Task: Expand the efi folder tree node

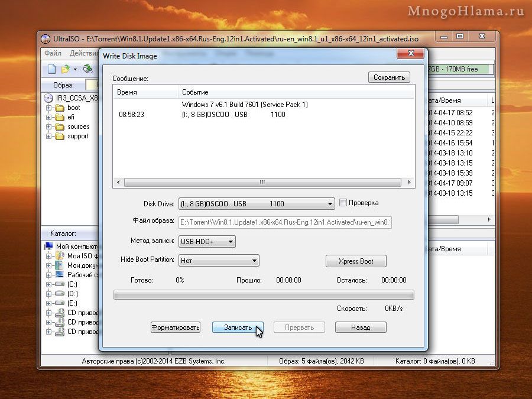Action: pos(49,118)
